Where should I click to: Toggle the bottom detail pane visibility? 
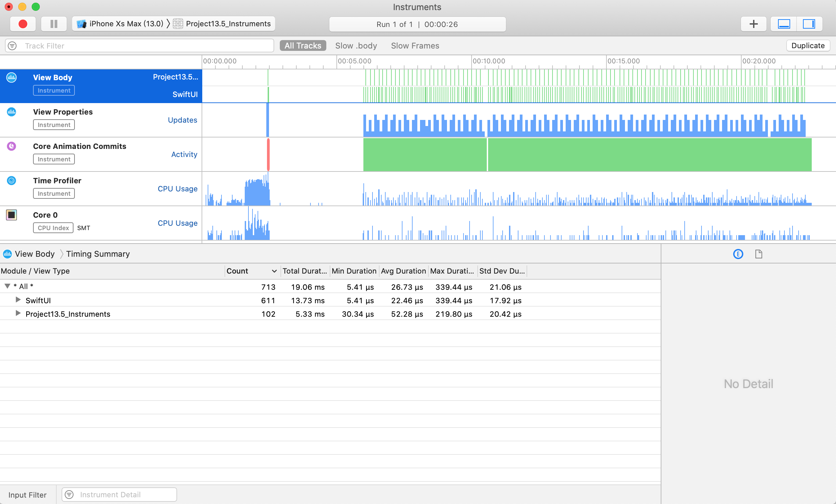pyautogui.click(x=784, y=24)
